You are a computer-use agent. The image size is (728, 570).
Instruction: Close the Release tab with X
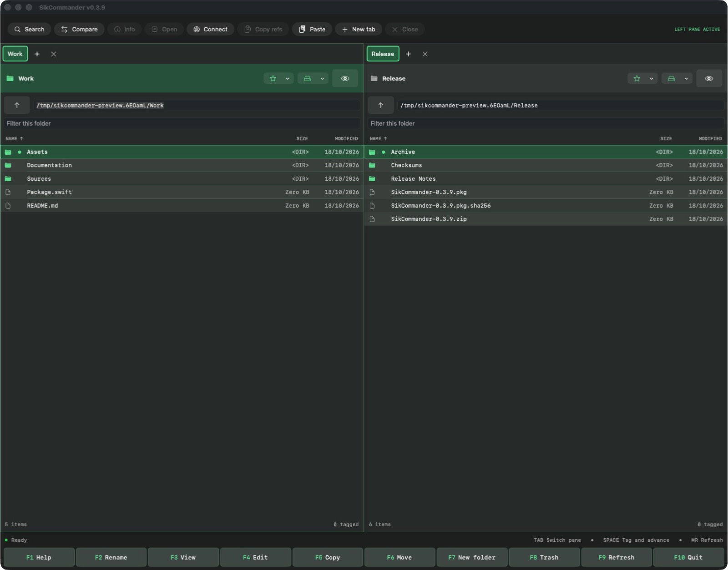tap(425, 54)
